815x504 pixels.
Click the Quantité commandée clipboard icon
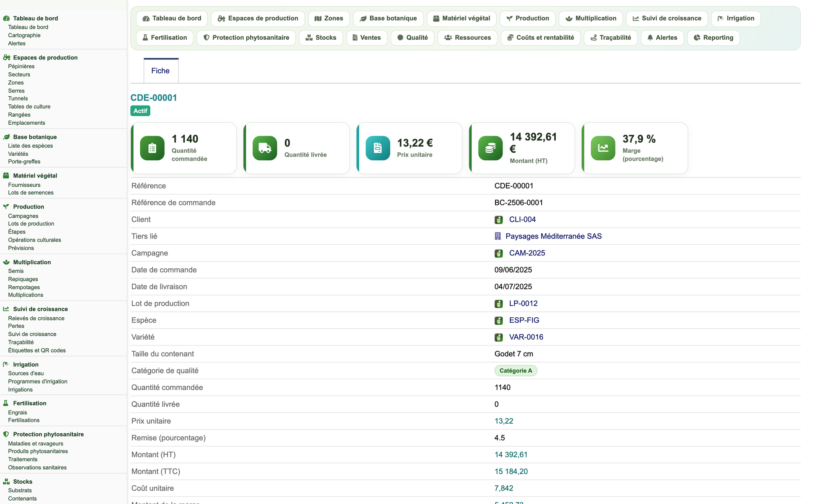coord(152,148)
